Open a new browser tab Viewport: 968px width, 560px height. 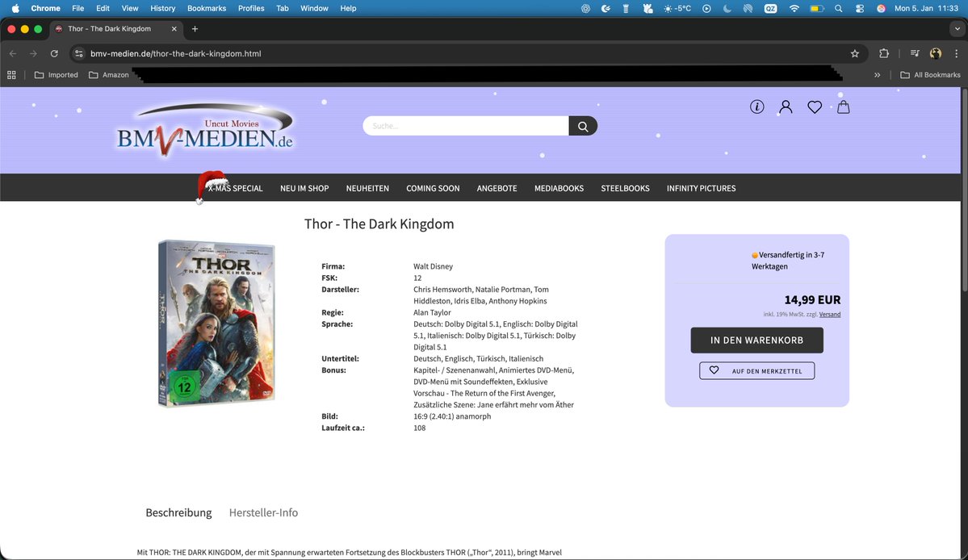pos(195,29)
